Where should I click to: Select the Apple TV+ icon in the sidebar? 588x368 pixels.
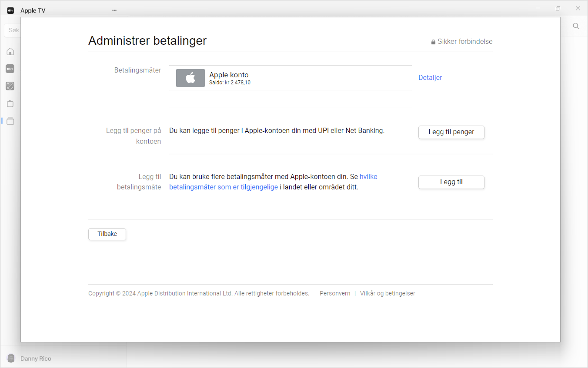(x=10, y=69)
